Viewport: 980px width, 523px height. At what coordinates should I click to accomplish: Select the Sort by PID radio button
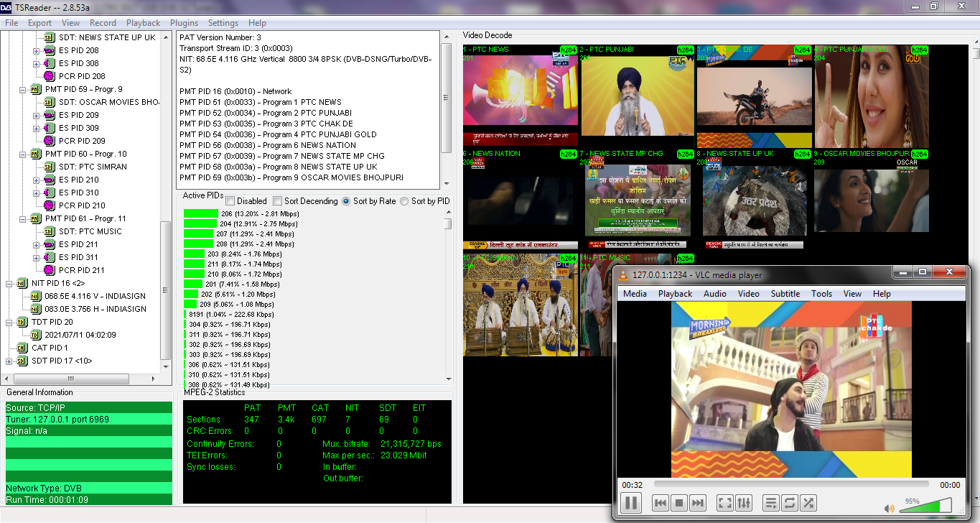click(404, 201)
